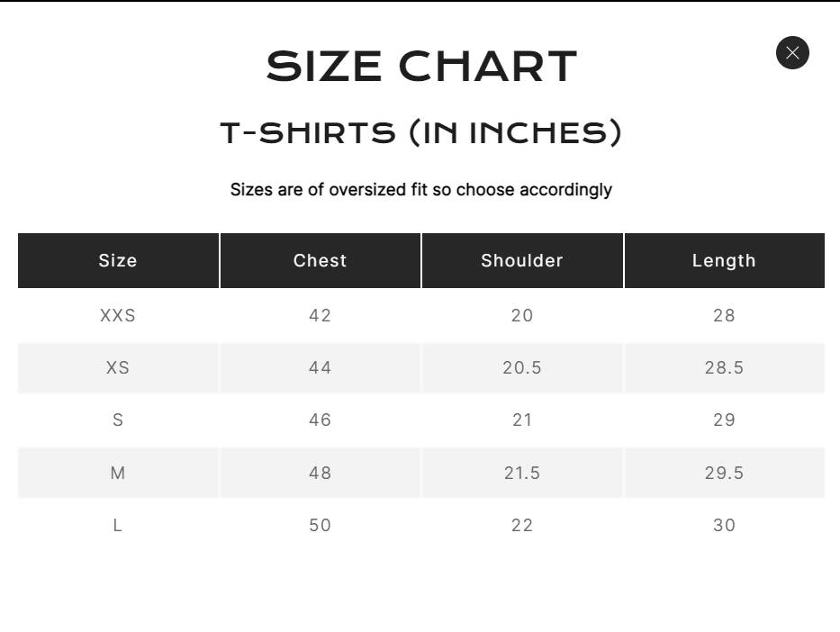Select the L size cell
The height and width of the screenshot is (632, 840).
coord(119,526)
